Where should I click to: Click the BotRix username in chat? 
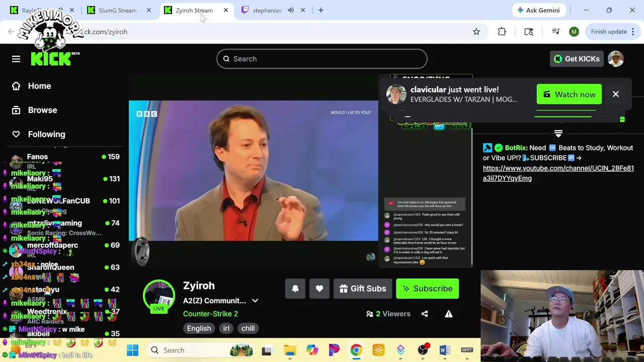tap(516, 148)
